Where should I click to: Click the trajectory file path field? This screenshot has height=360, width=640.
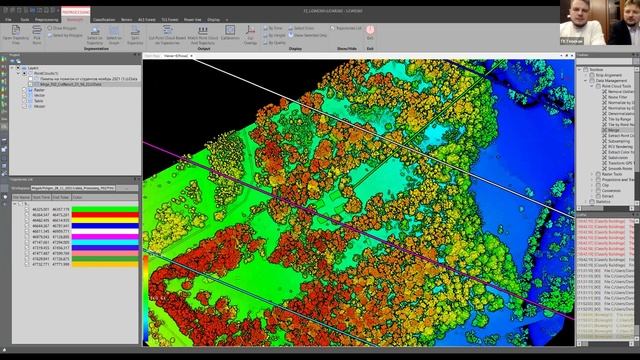click(x=73, y=188)
